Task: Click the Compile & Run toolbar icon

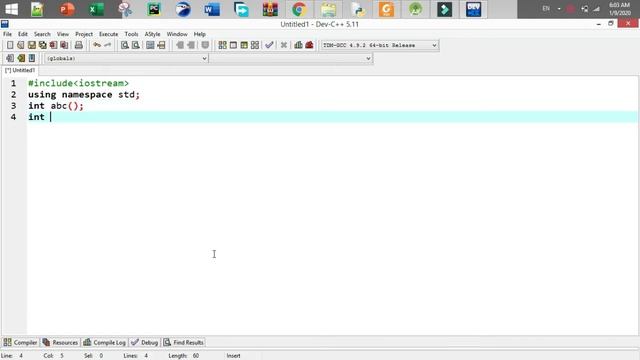Action: [244, 45]
